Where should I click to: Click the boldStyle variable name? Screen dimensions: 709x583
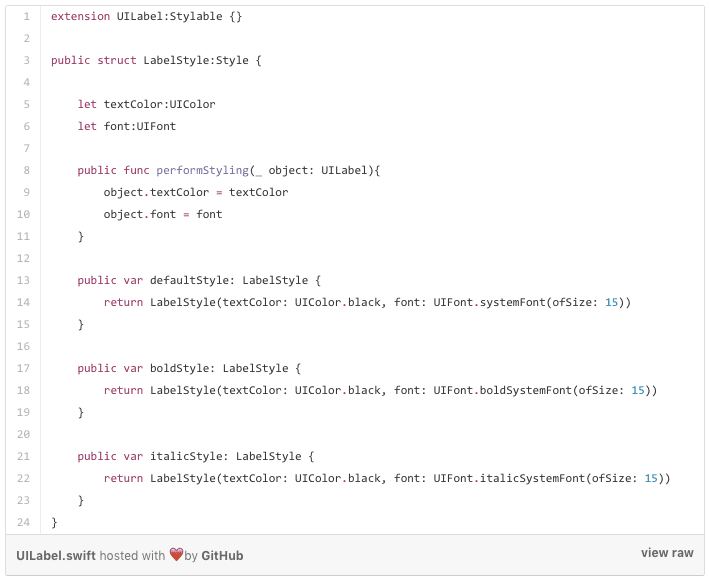(179, 369)
